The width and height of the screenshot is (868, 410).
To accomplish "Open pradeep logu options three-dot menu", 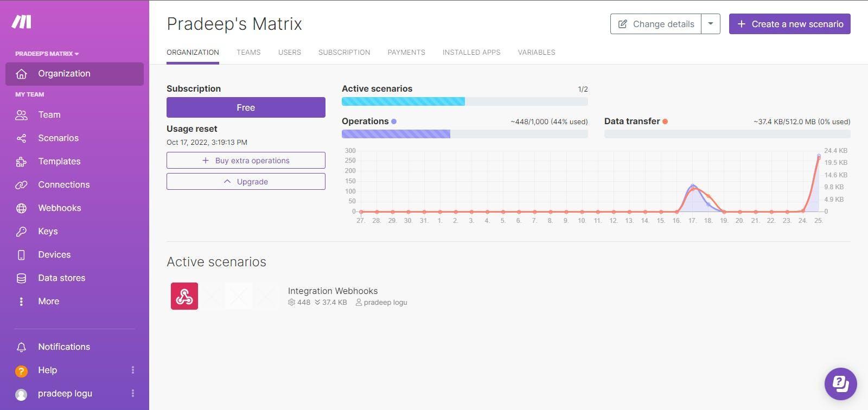I will coord(132,393).
